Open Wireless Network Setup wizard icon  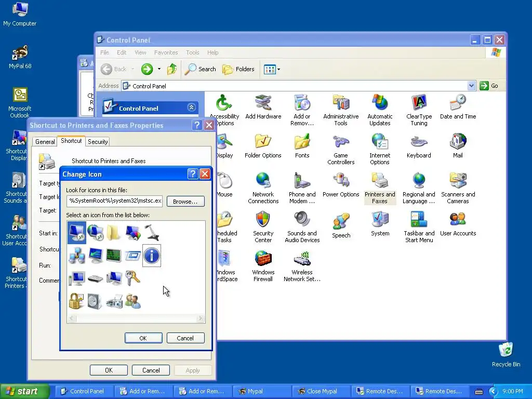(302, 267)
